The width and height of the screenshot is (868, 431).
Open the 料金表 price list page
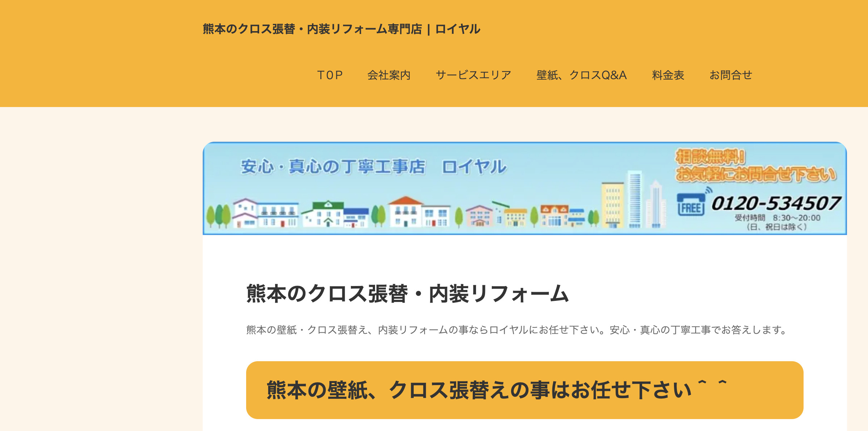click(x=668, y=75)
